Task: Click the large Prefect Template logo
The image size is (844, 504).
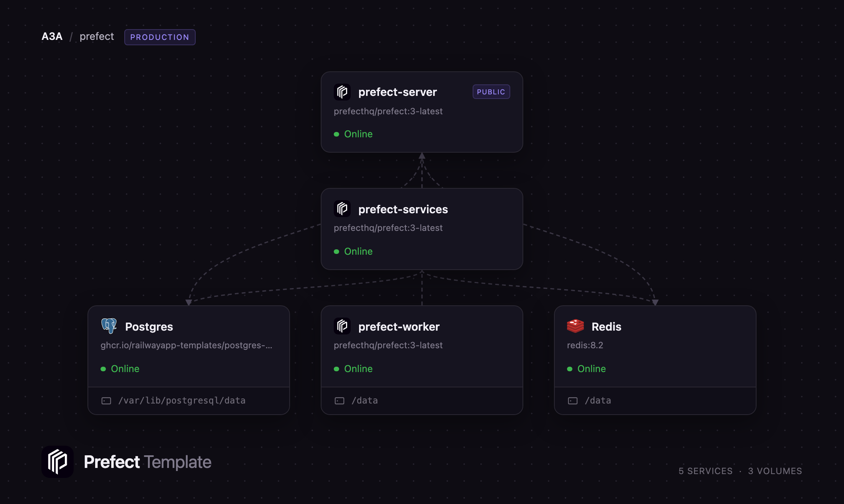Action: pos(58,462)
